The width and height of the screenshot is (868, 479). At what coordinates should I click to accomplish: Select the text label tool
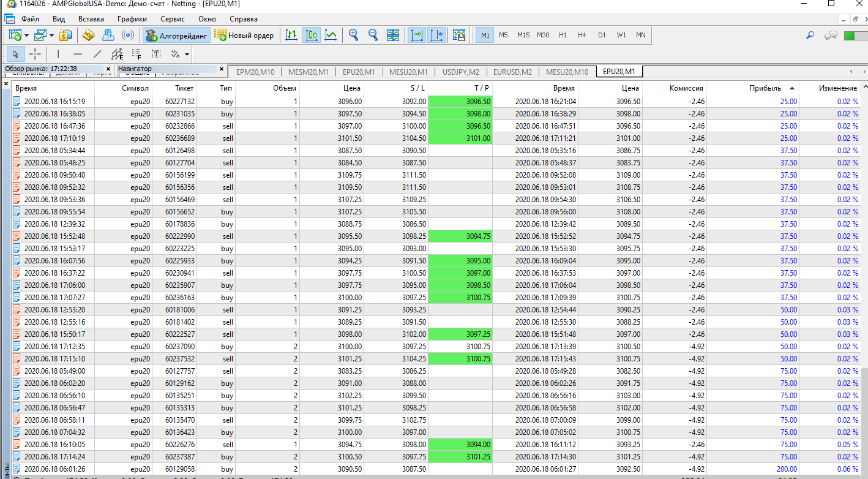click(x=156, y=55)
